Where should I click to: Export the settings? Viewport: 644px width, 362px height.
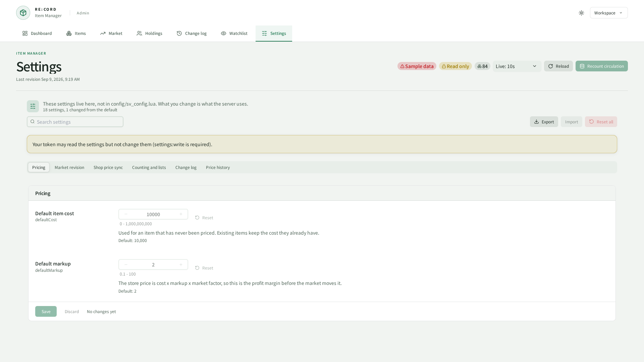(x=544, y=122)
